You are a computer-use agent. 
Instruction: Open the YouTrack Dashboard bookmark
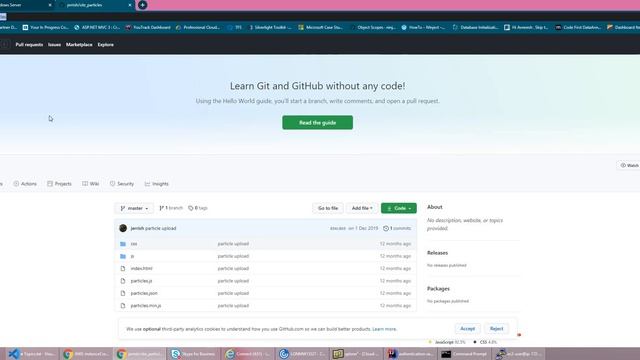click(x=147, y=27)
